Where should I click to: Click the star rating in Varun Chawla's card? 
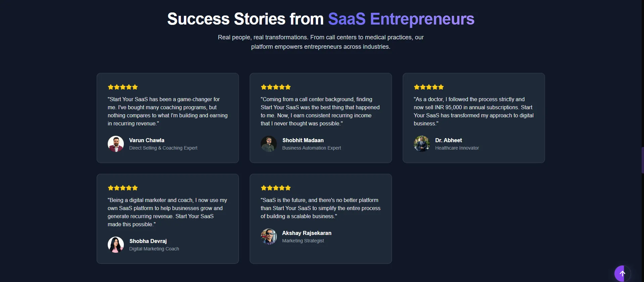pos(123,87)
